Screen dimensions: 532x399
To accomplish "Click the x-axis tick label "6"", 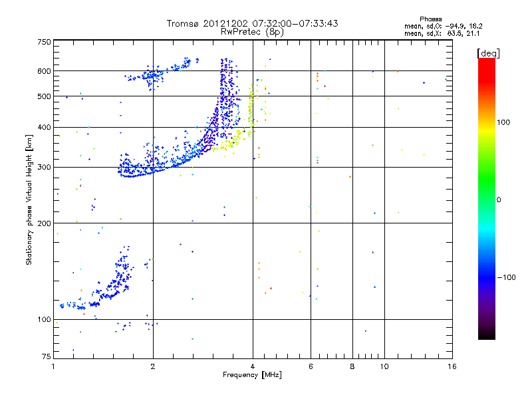I will coord(311,366).
